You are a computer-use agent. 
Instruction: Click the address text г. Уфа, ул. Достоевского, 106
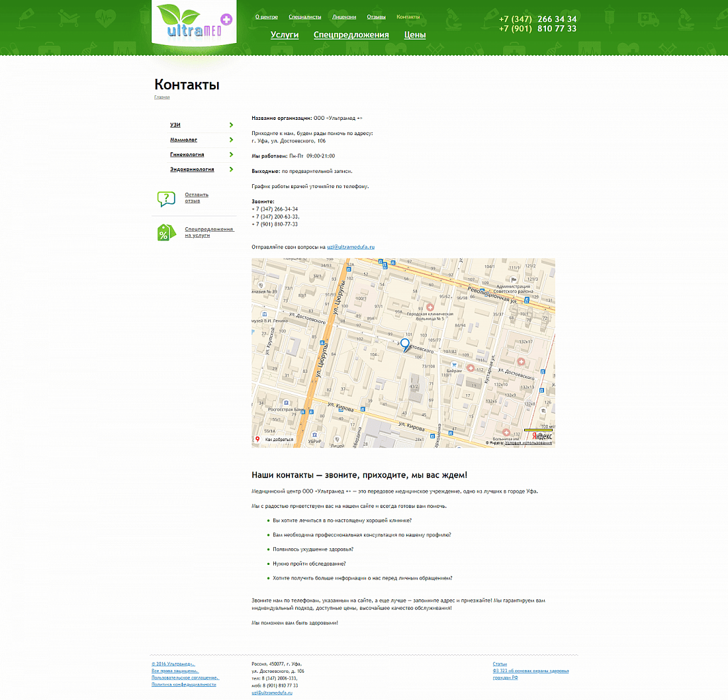tap(289, 141)
